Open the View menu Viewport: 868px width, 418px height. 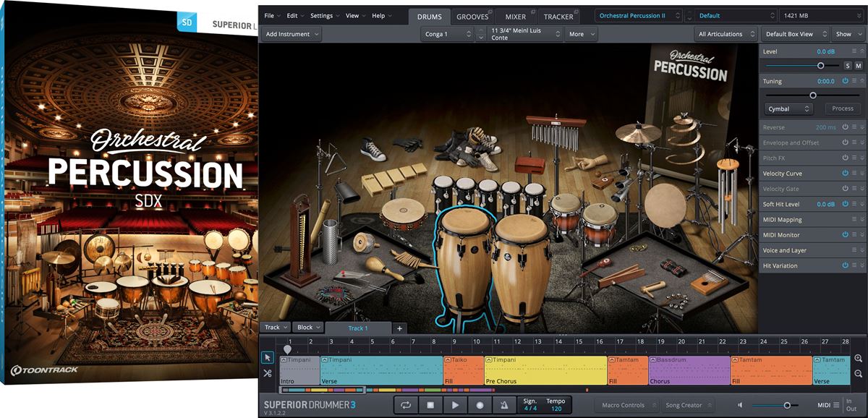click(x=355, y=15)
